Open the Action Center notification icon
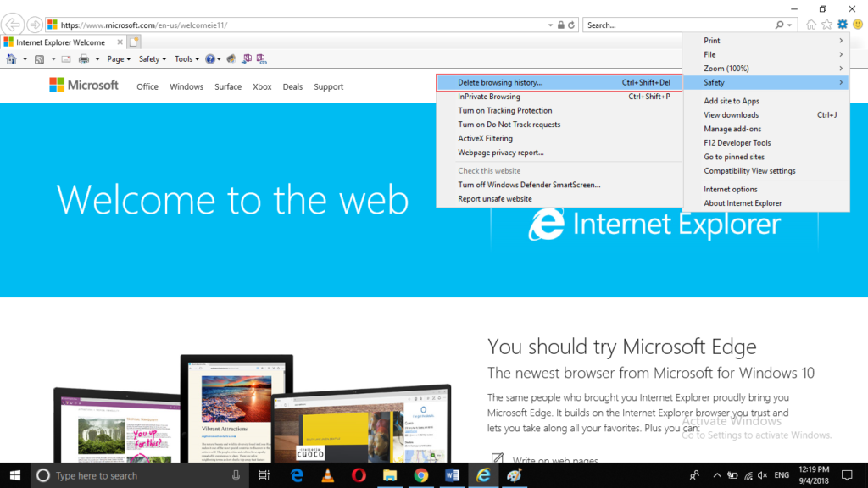The height and width of the screenshot is (488, 868). point(847,475)
